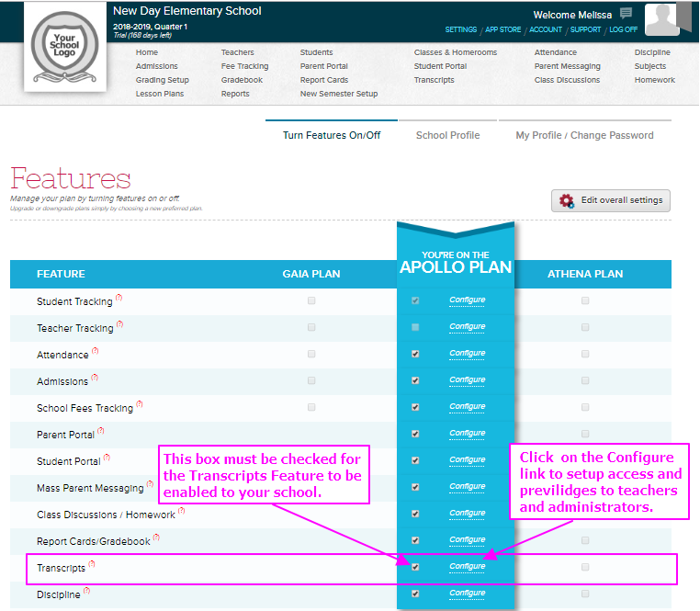Open the School Profile tab
Image resolution: width=700 pixels, height=611 pixels.
click(x=447, y=135)
